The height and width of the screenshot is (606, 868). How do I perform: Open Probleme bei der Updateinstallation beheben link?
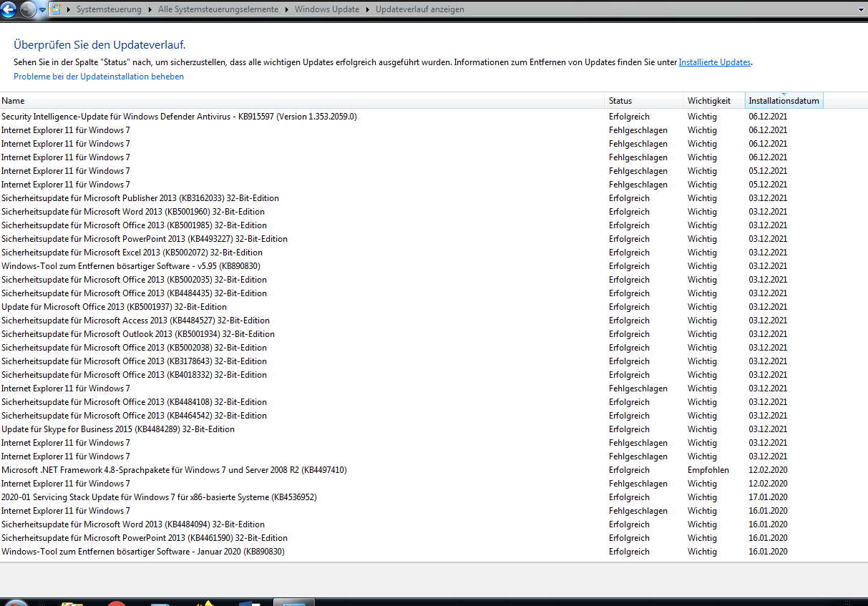point(99,77)
